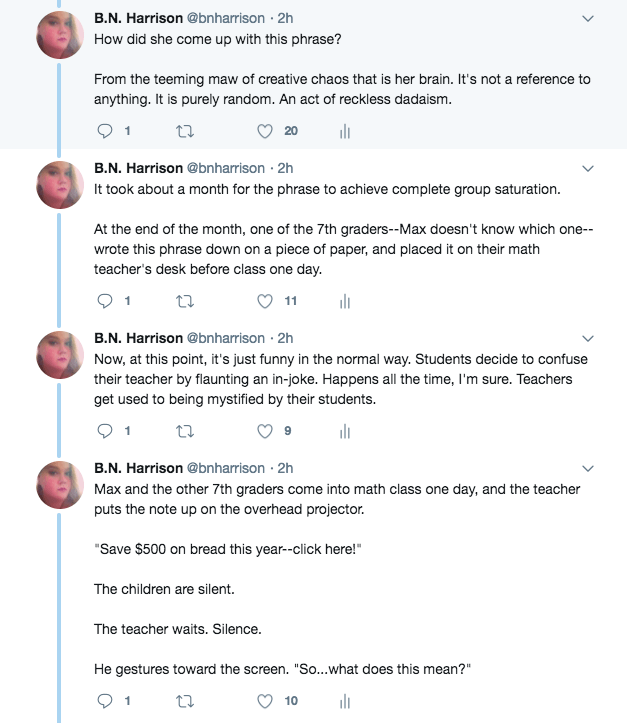Retweet the 'flaunting an in-joke' tweet
The image size is (627, 723).
(x=184, y=431)
